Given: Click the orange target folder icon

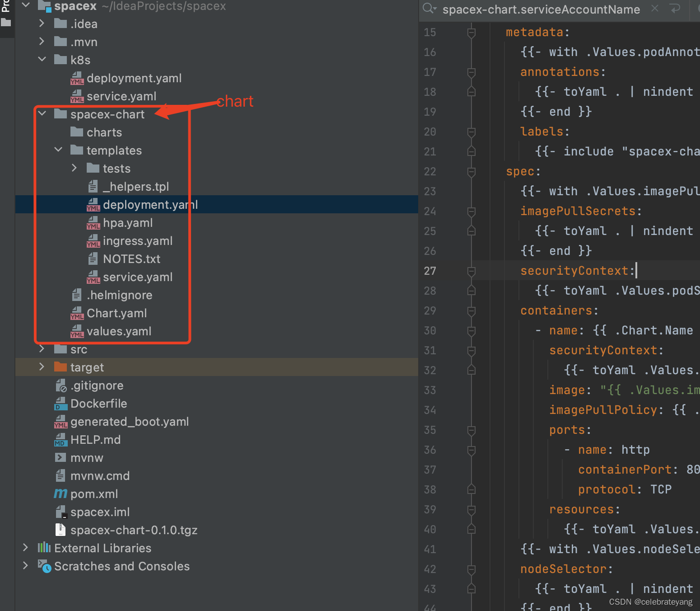Looking at the screenshot, I should click(61, 367).
